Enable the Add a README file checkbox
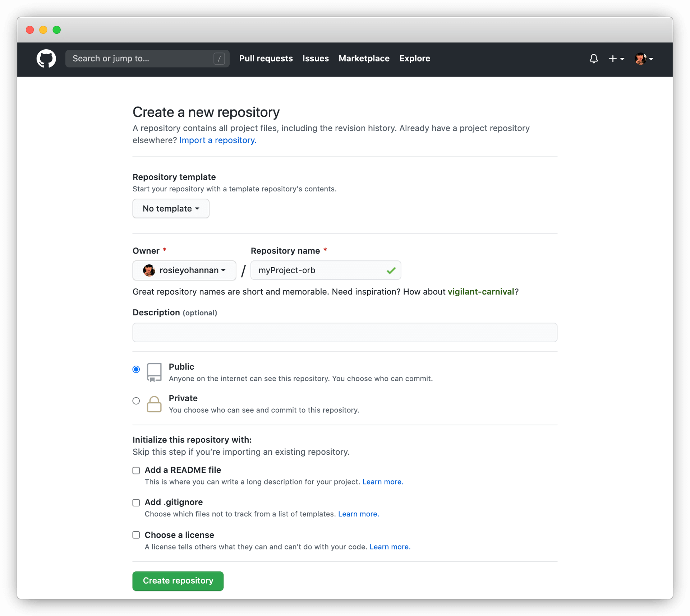This screenshot has height=616, width=690. (135, 470)
